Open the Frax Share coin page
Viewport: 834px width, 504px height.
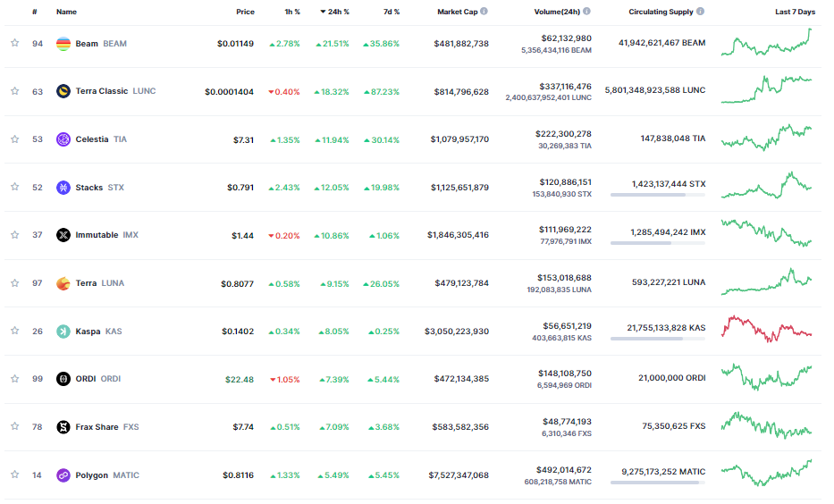click(x=96, y=427)
